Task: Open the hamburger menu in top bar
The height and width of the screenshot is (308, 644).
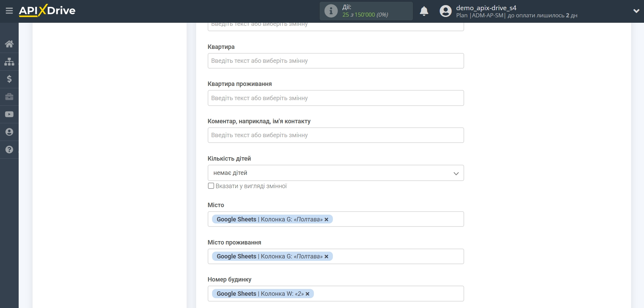Action: (9, 11)
